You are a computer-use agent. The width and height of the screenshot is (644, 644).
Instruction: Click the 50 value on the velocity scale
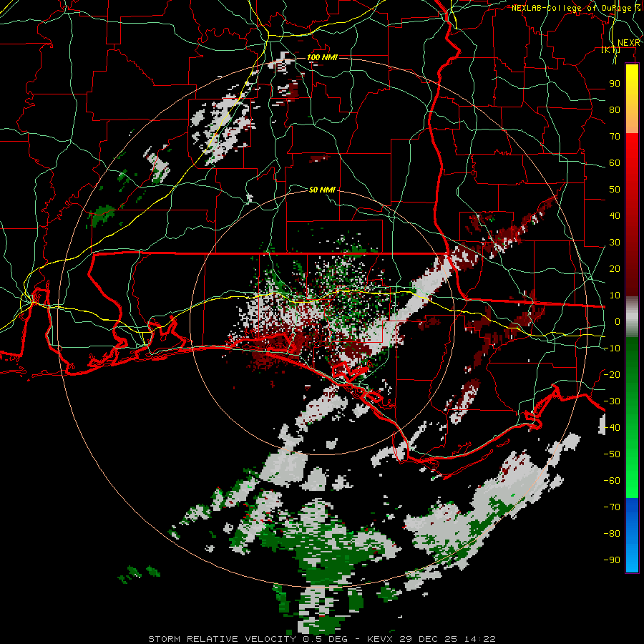pyautogui.click(x=615, y=190)
